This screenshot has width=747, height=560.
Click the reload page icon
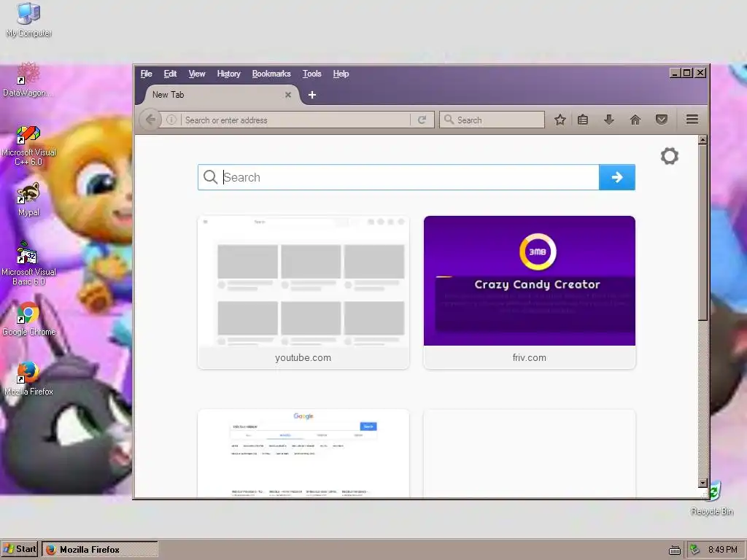click(x=422, y=120)
